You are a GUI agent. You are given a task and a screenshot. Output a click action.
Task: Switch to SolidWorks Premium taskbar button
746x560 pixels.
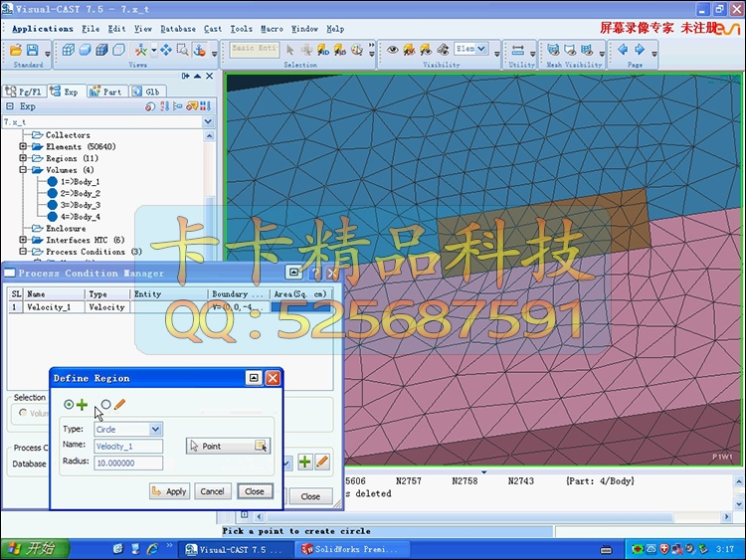click(x=353, y=549)
